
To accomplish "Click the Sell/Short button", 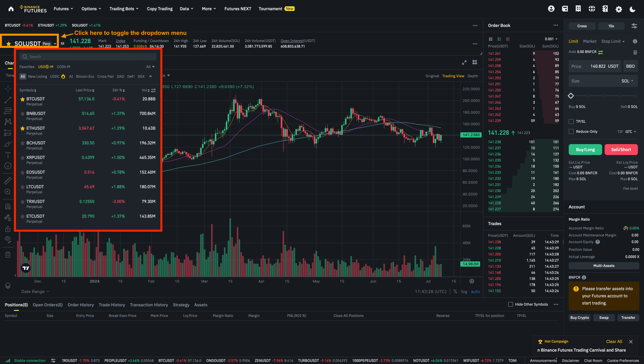I will [621, 149].
